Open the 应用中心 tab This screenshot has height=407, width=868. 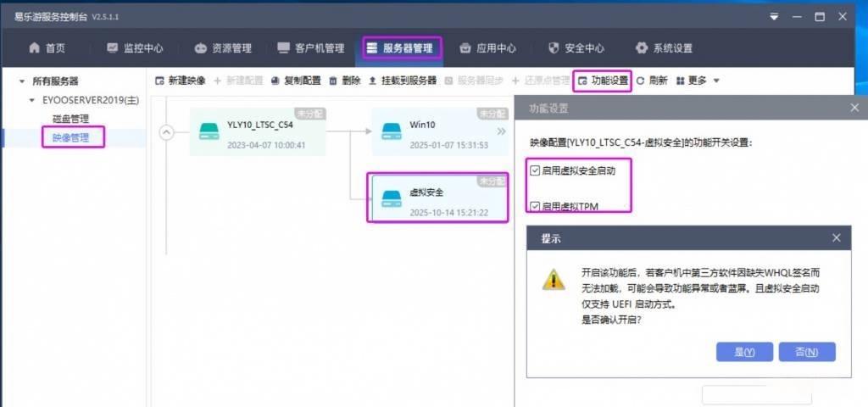[487, 48]
